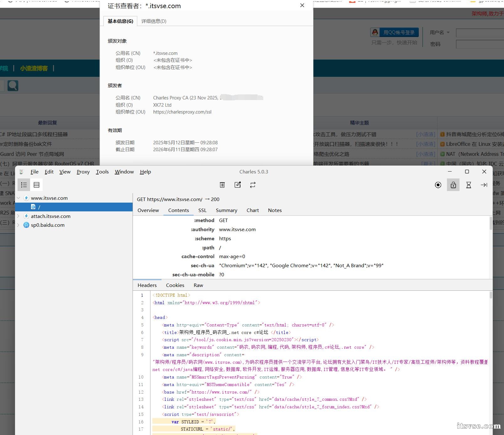Switch to Sequence list view icon
504x435 pixels.
point(36,185)
